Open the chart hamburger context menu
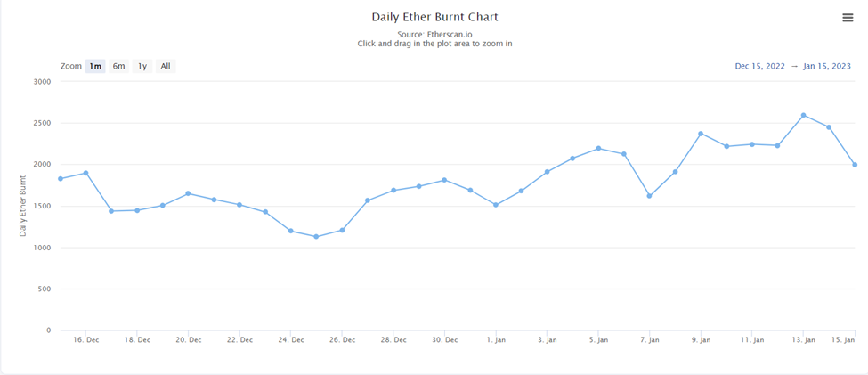 tap(848, 18)
